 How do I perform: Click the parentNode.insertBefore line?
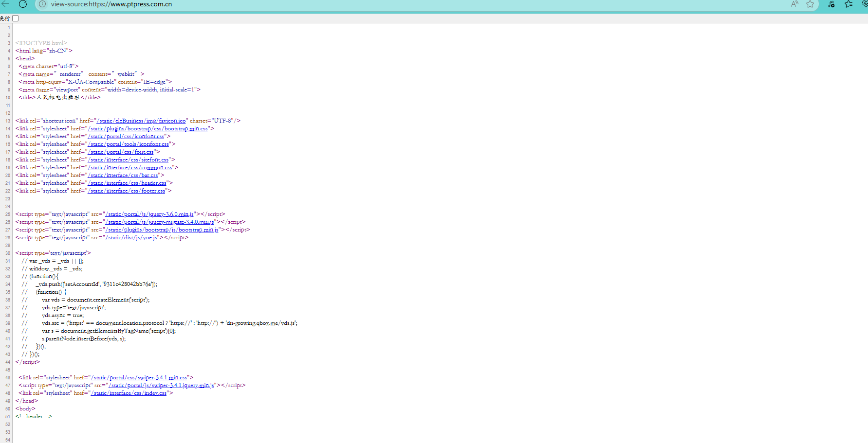click(74, 338)
